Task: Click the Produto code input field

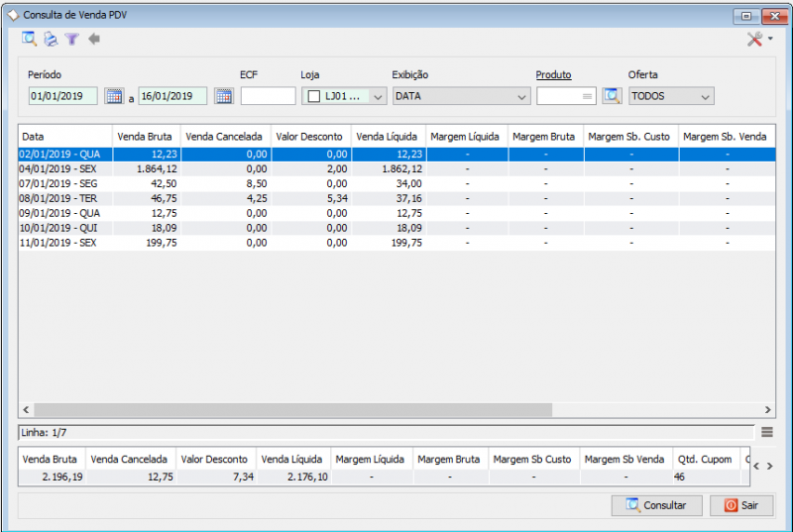Action: tap(566, 96)
